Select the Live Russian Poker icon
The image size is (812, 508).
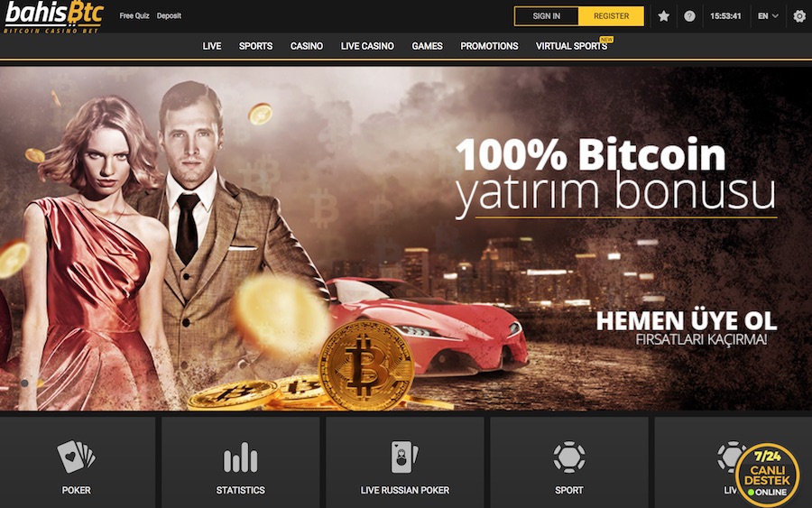click(404, 457)
